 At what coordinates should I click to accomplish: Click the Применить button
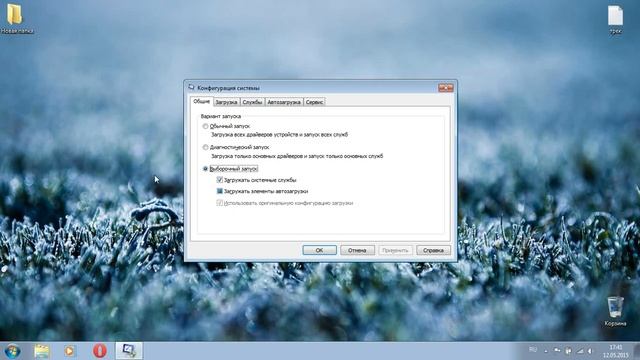tap(395, 250)
